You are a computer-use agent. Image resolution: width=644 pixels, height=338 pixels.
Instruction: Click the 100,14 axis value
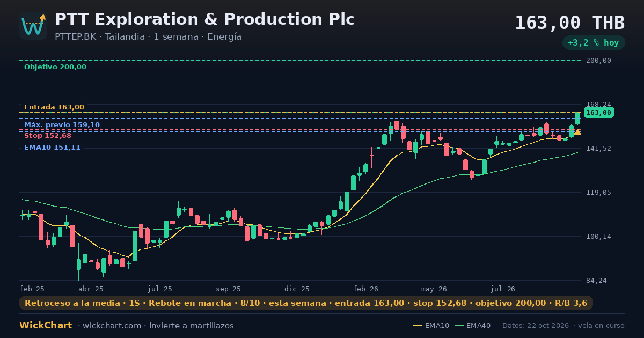click(599, 237)
